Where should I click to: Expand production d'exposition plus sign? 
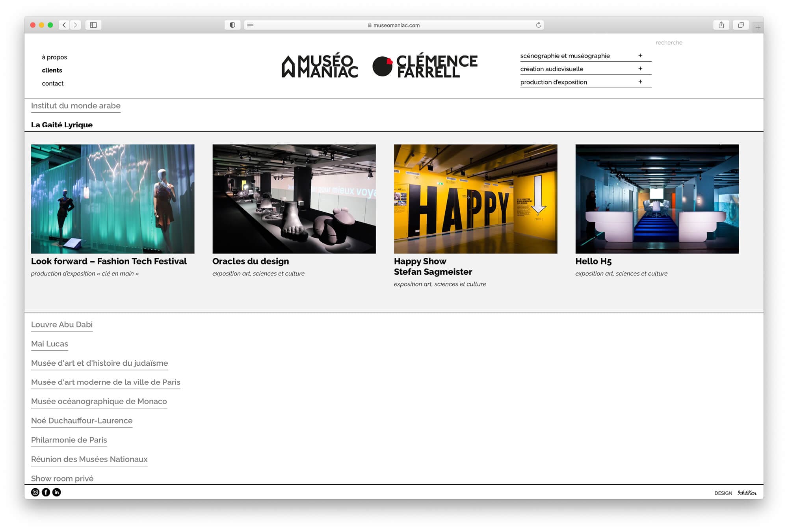point(640,82)
